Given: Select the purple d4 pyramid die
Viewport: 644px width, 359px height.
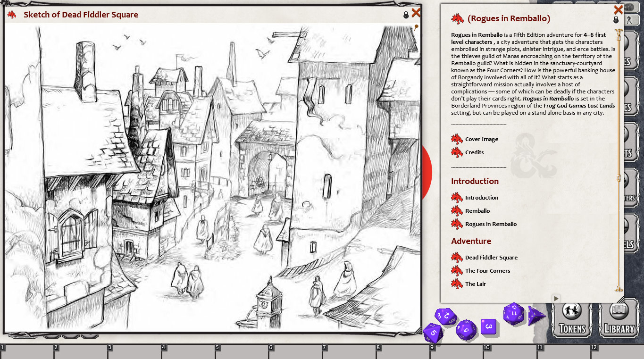Looking at the screenshot, I should (x=535, y=316).
